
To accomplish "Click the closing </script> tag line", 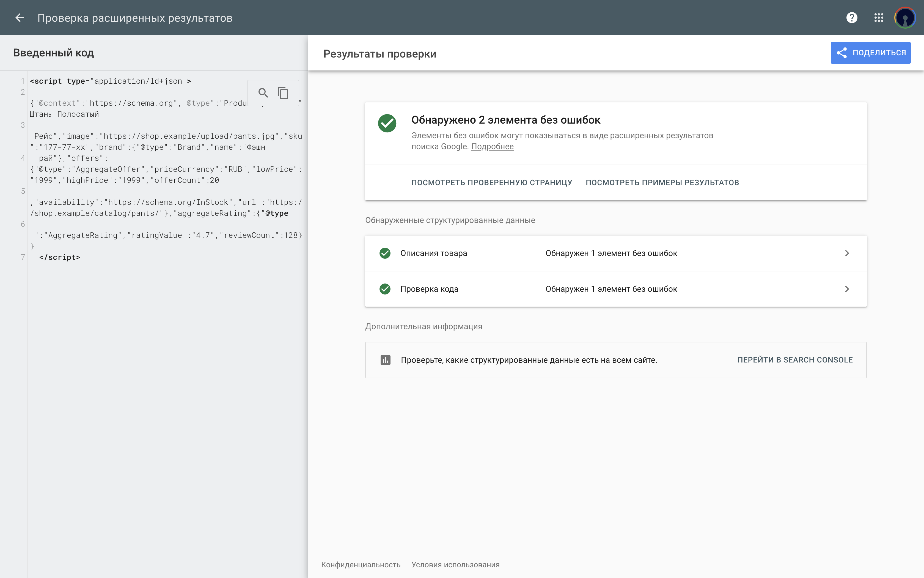I will click(60, 257).
